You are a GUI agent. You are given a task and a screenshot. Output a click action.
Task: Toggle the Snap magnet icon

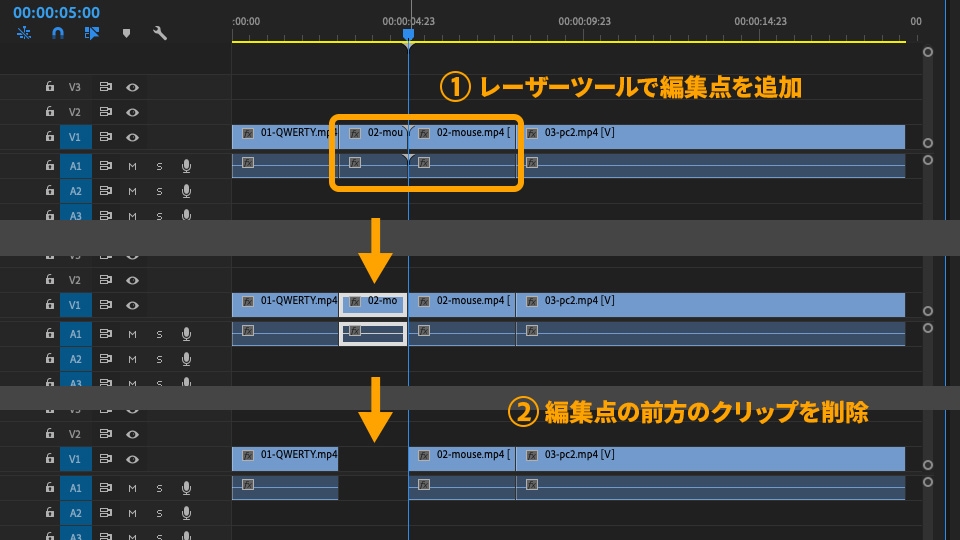pyautogui.click(x=58, y=33)
